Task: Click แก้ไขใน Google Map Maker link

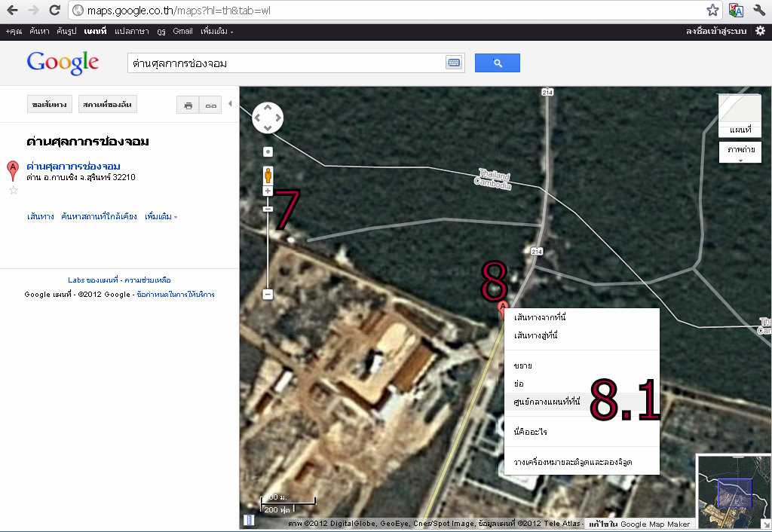Action: tap(639, 524)
